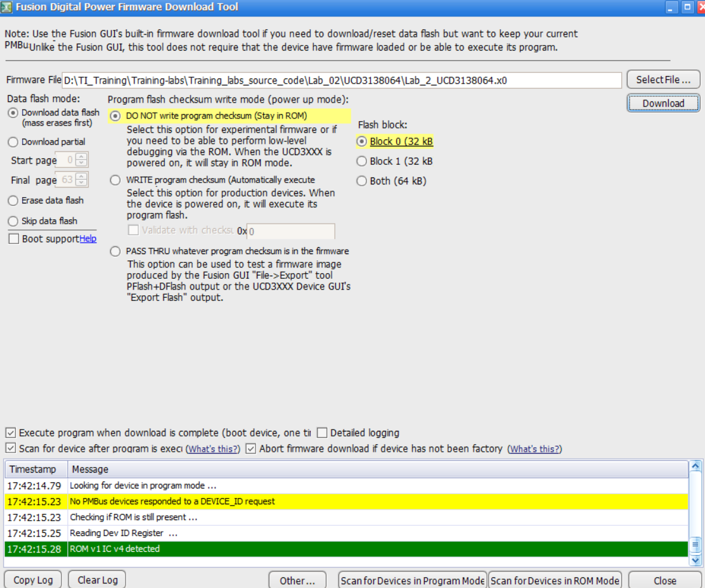705x588 pixels.
Task: Click log scrollbar up arrow
Action: pos(695,466)
